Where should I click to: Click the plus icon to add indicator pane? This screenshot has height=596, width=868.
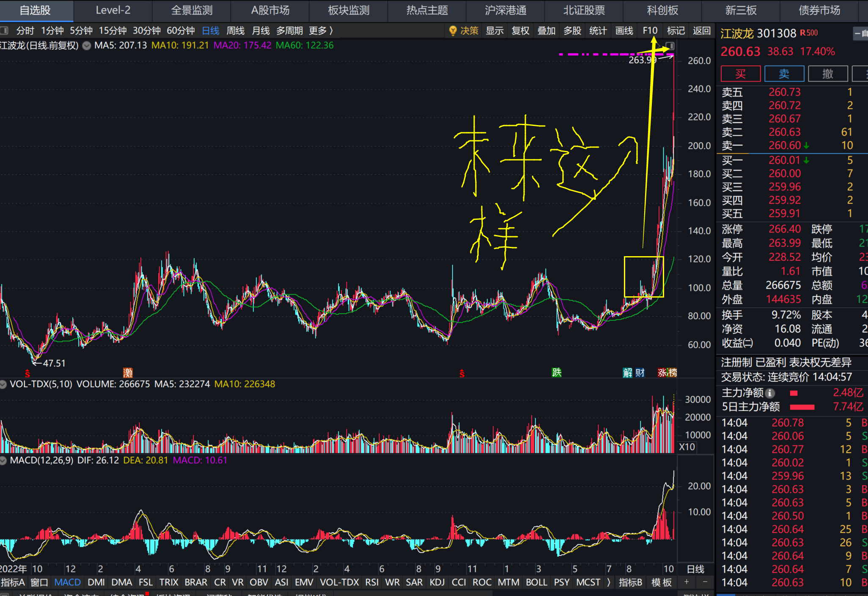pos(687,582)
